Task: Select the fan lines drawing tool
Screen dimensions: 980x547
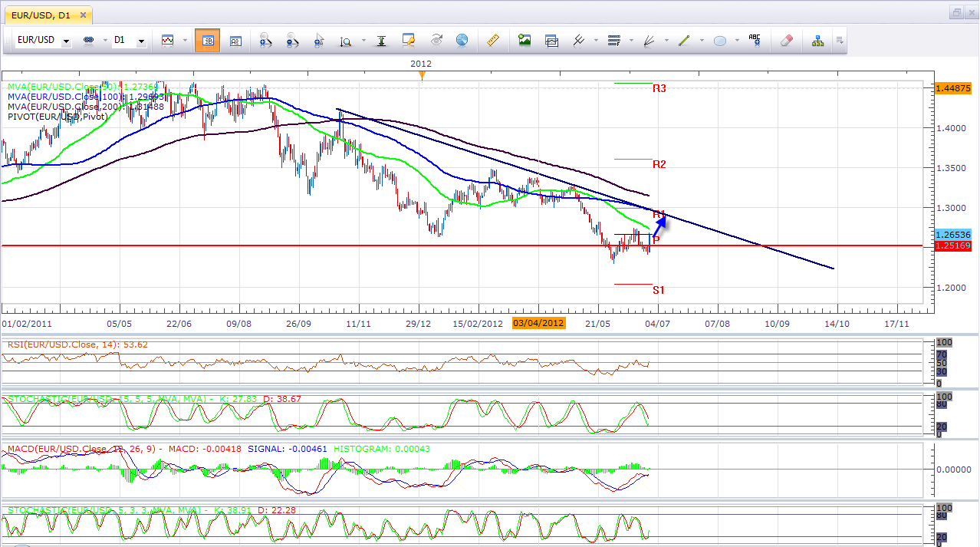Action: click(649, 40)
